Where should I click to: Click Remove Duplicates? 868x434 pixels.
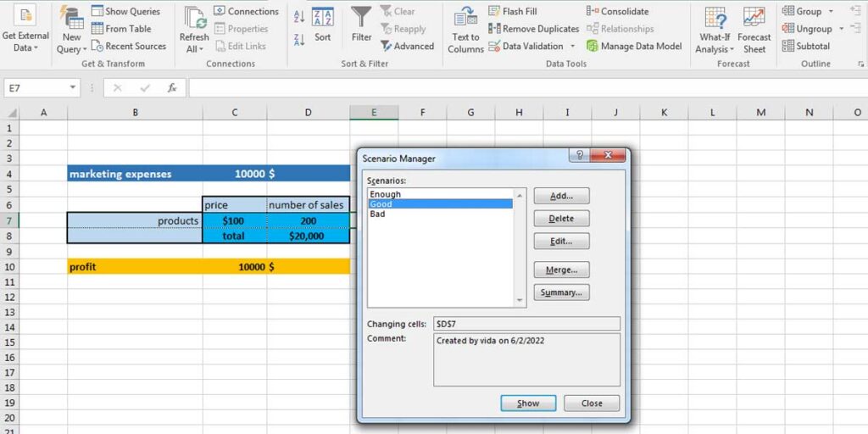click(534, 29)
